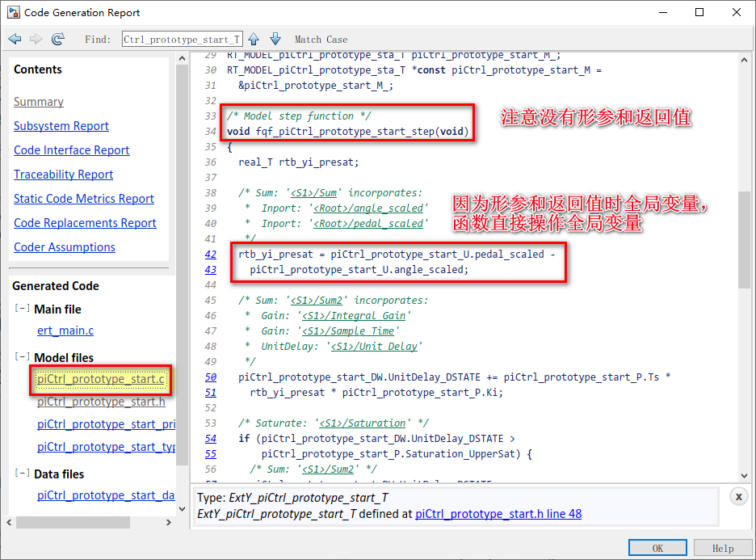Find previous match with the up arrow icon
This screenshot has height=560, width=756.
[x=254, y=38]
